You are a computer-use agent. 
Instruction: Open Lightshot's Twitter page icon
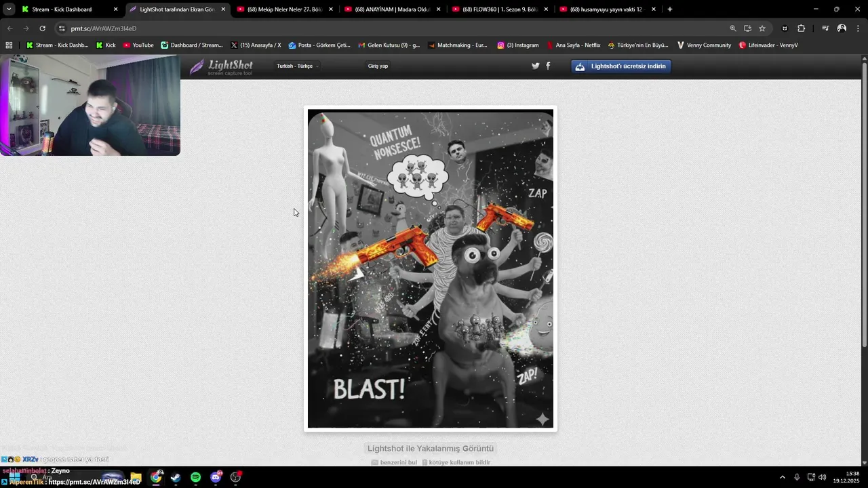coord(536,66)
